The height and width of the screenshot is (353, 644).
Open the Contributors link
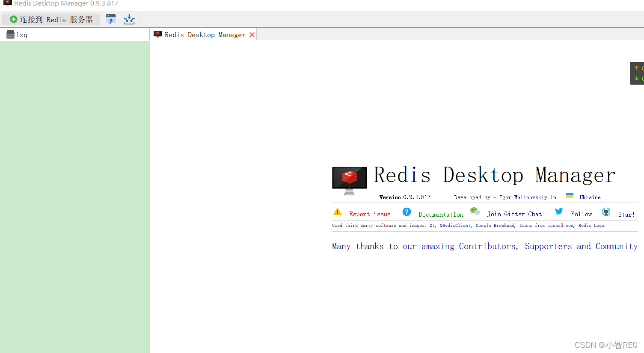pos(487,246)
